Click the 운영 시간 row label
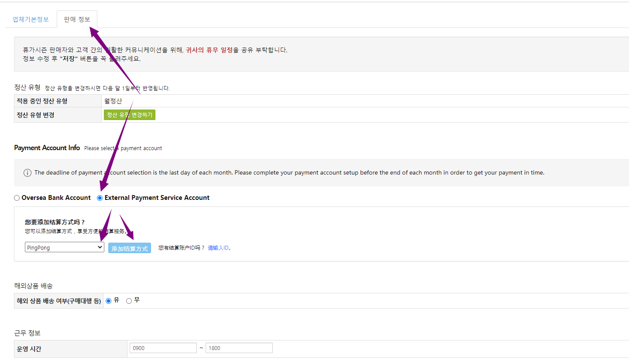This screenshot has width=629, height=364. point(29,349)
